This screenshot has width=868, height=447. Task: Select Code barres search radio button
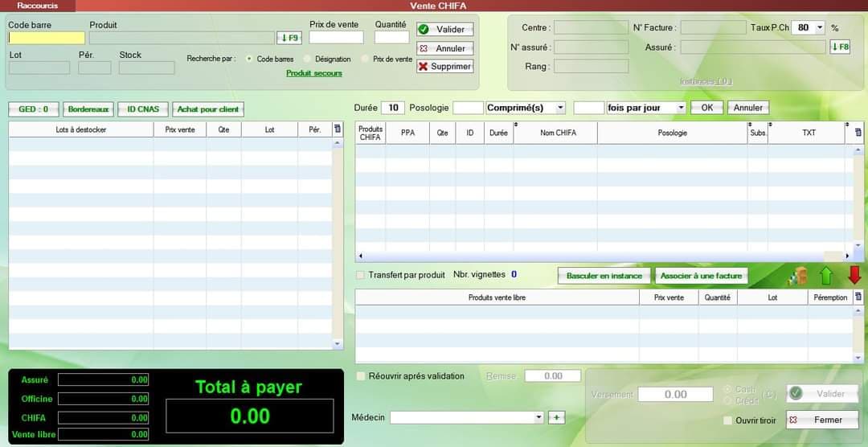coord(248,59)
